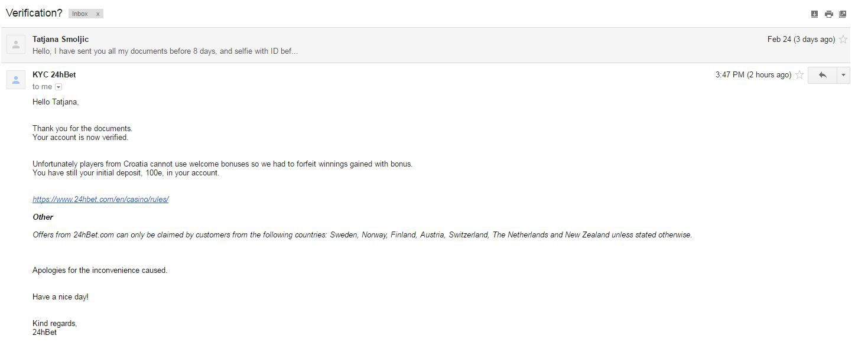Viewport: 868px width, 342px height.
Task: Click the Inbox label tag
Action: pos(80,14)
